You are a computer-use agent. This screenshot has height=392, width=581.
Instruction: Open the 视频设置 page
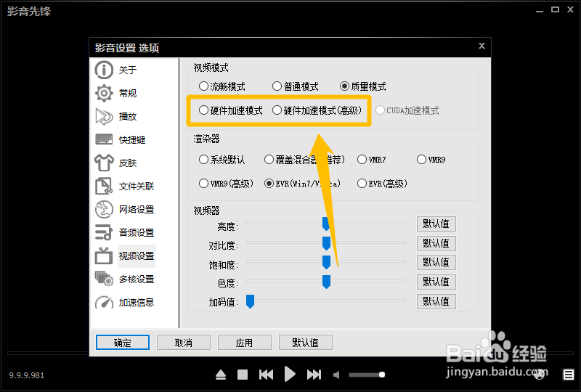[136, 256]
